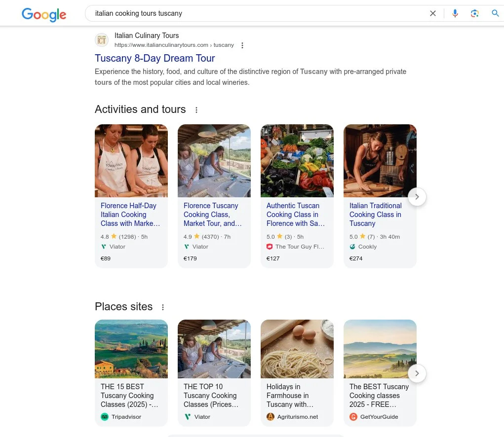The image size is (504, 437).
Task: Open Google Lens image search icon
Action: pos(475,13)
